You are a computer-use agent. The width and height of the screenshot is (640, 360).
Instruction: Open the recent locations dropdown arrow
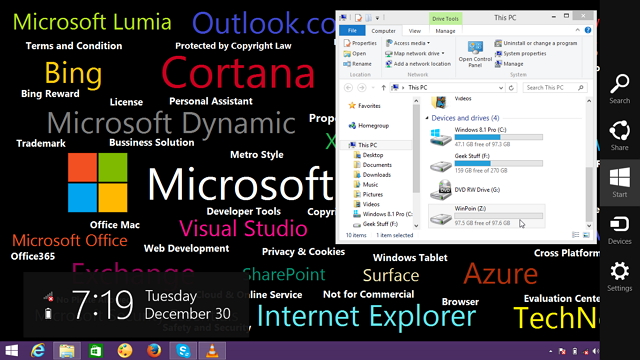373,88
